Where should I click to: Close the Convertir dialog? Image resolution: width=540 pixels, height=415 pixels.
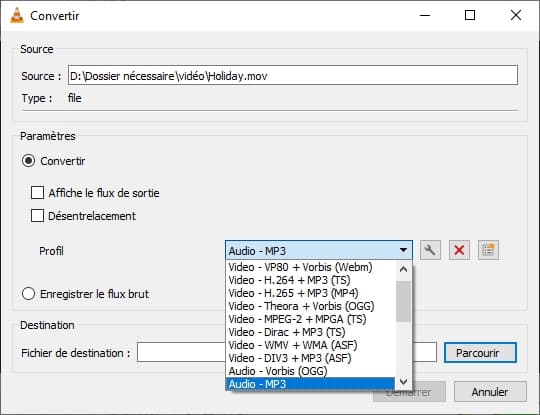point(516,15)
